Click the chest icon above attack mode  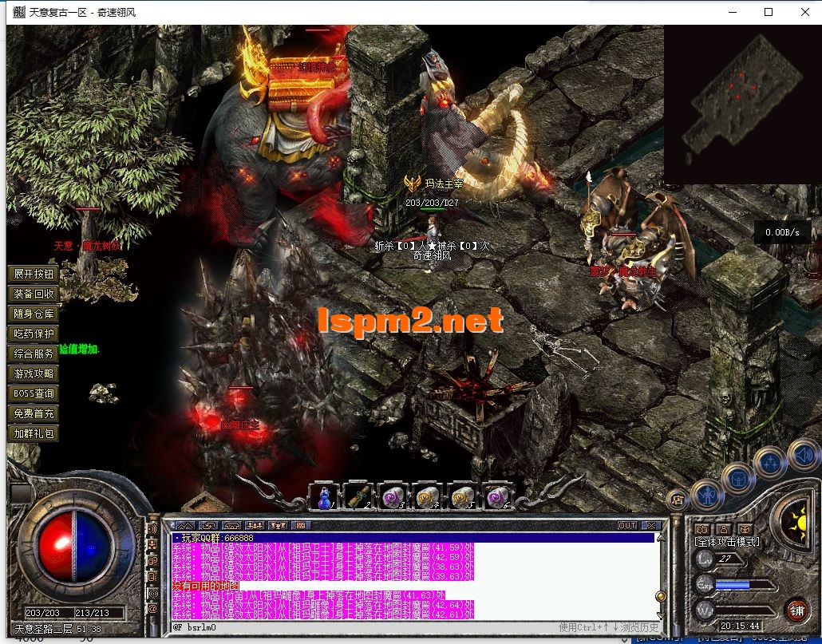point(745,529)
